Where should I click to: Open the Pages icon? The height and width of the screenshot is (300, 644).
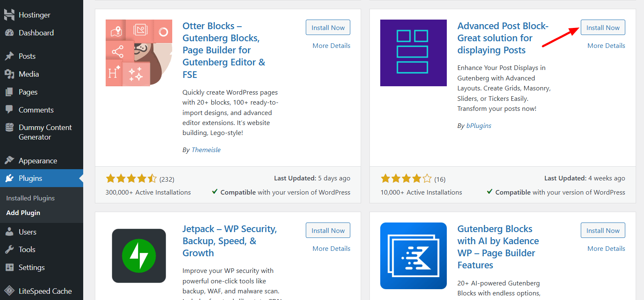(10, 92)
